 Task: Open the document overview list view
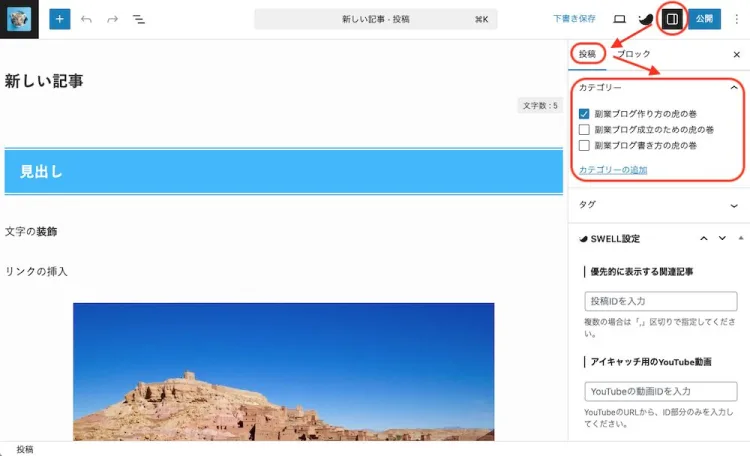point(139,19)
